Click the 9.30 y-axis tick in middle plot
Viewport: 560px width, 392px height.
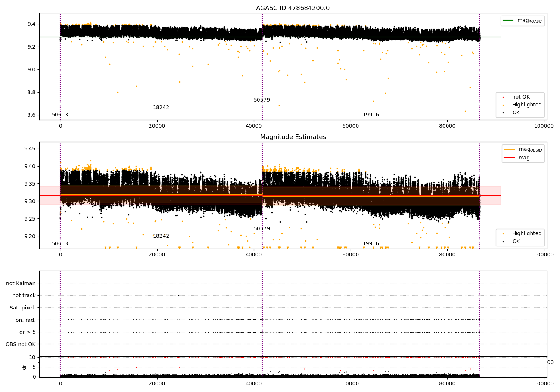[29, 201]
